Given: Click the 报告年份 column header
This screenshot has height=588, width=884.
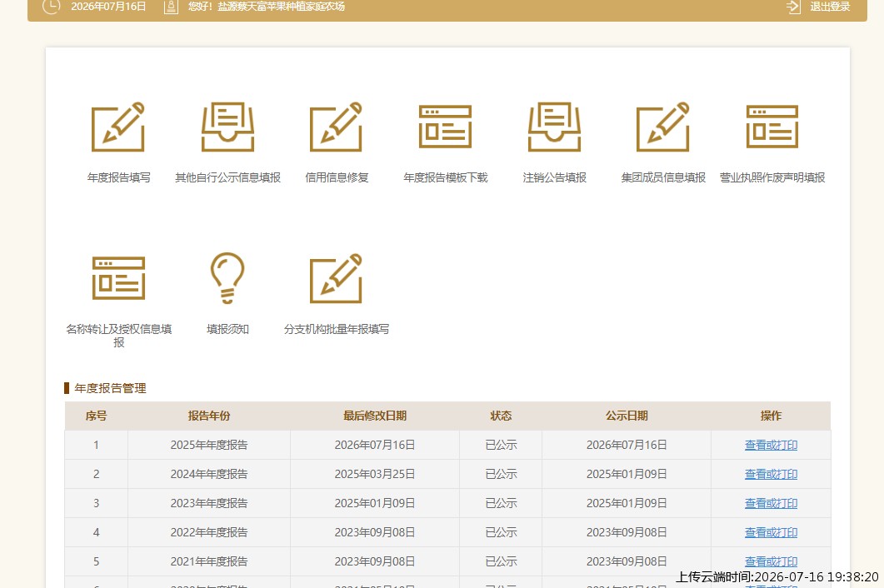Looking at the screenshot, I should click(x=209, y=416).
